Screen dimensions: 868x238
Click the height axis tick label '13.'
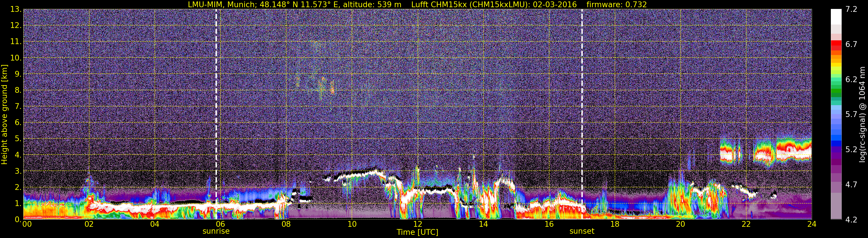[16, 9]
